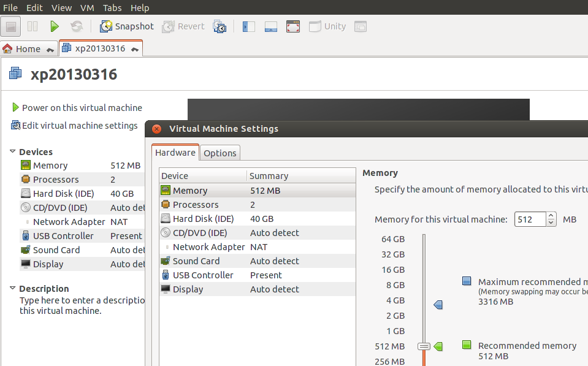Screen dimensions: 588x366
Task: Select Hard Disk (IDE) in main Devices list
Action: tap(82, 194)
